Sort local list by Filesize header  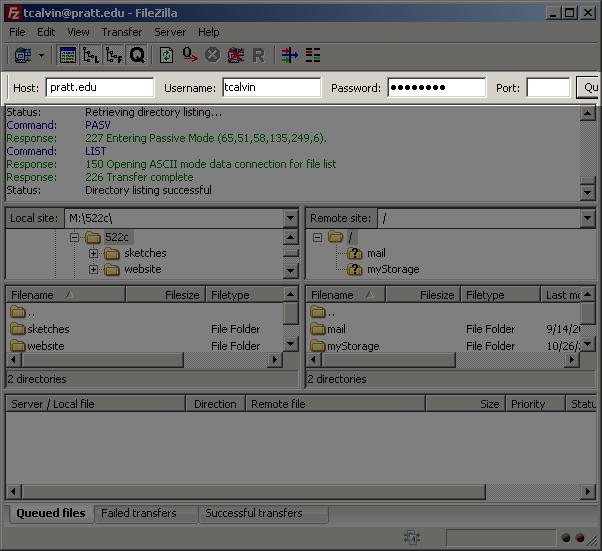point(165,295)
